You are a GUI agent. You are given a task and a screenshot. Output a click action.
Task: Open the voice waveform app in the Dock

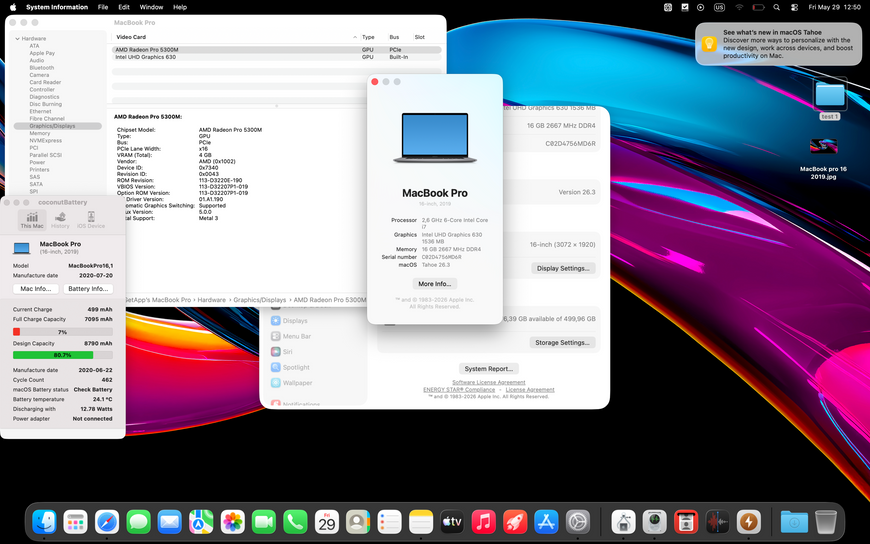pyautogui.click(x=717, y=522)
